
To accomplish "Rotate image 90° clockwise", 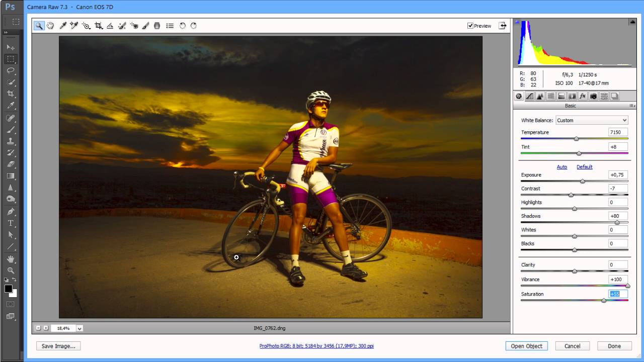I will point(193,26).
